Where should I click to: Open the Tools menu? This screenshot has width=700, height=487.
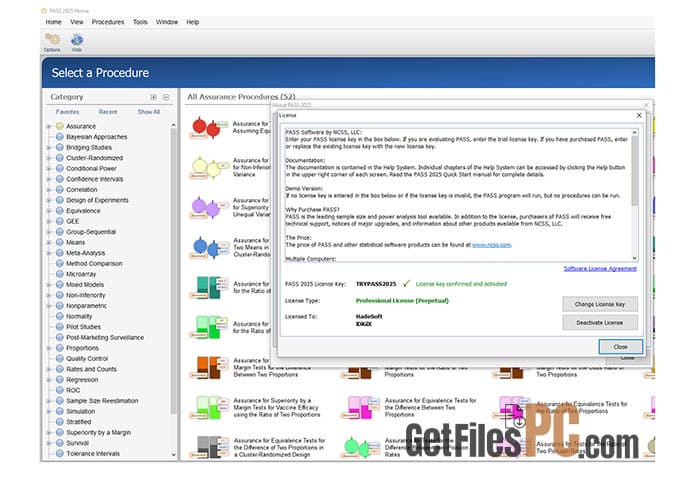pyautogui.click(x=140, y=22)
